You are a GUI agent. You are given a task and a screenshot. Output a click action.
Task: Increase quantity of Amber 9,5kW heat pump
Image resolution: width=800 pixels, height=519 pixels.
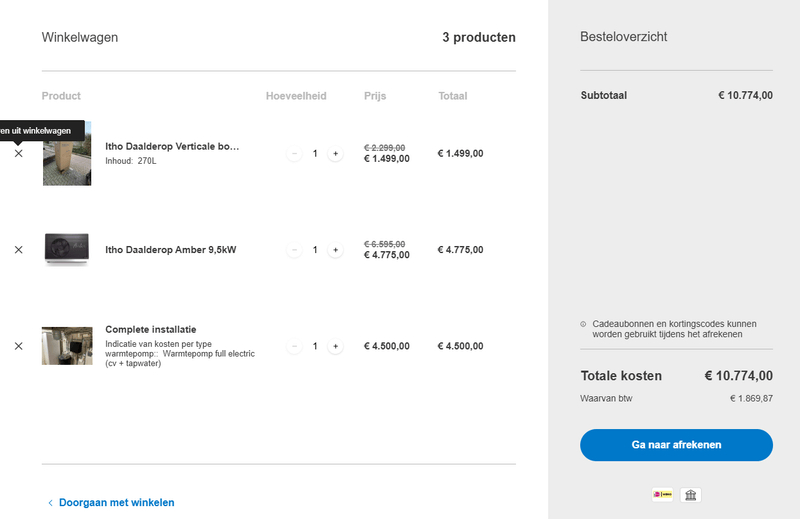coord(335,250)
